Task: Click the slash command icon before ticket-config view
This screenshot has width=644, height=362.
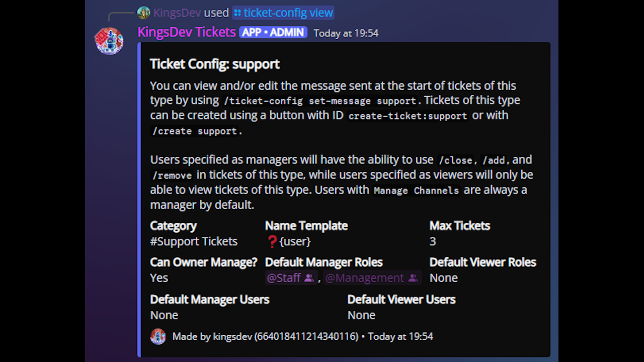Action: [x=237, y=13]
